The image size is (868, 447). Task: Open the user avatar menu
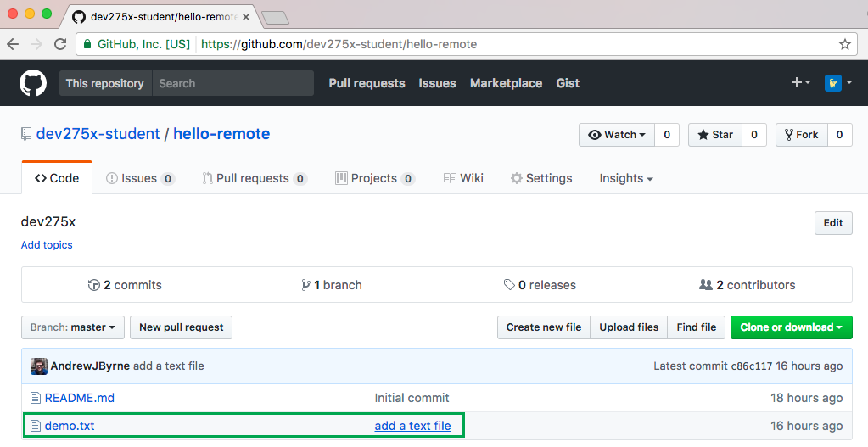coord(838,83)
